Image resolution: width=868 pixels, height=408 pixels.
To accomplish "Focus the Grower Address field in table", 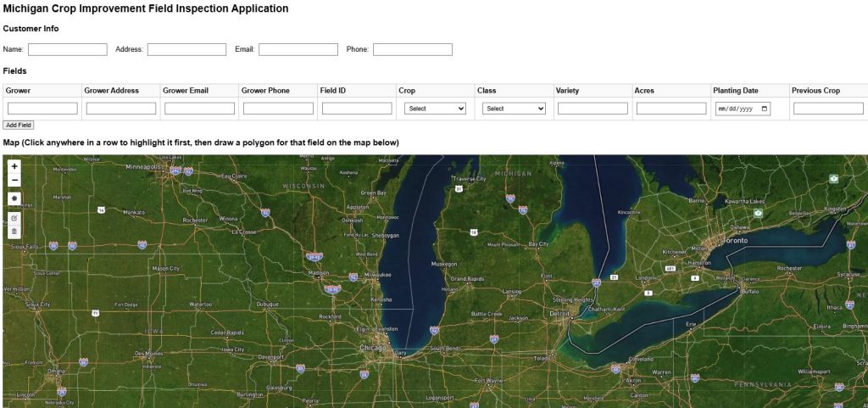I will (121, 109).
